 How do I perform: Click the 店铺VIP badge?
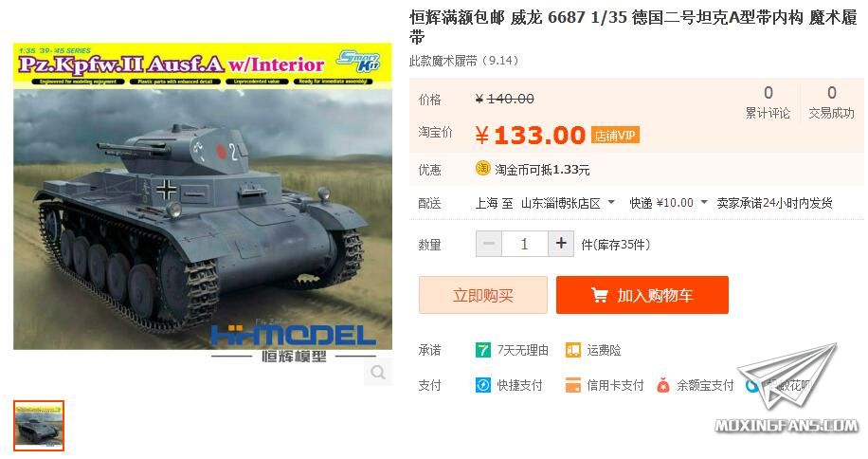615,135
